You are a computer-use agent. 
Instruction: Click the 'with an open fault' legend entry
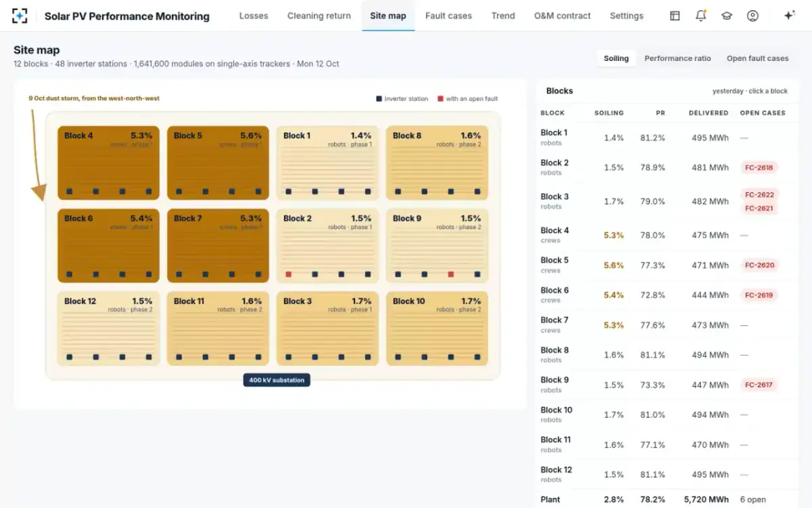tap(468, 99)
